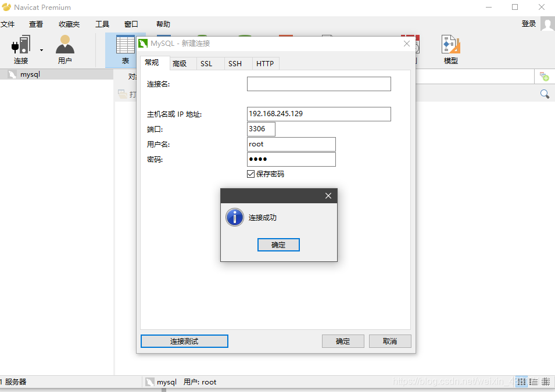Confirm the 连接成功 message with 确定
Viewport: 555px width, 392px height.
pos(278,245)
